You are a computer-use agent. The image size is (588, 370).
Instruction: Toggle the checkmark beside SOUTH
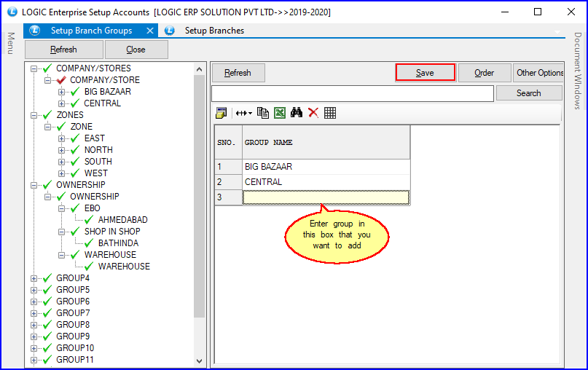click(75, 161)
